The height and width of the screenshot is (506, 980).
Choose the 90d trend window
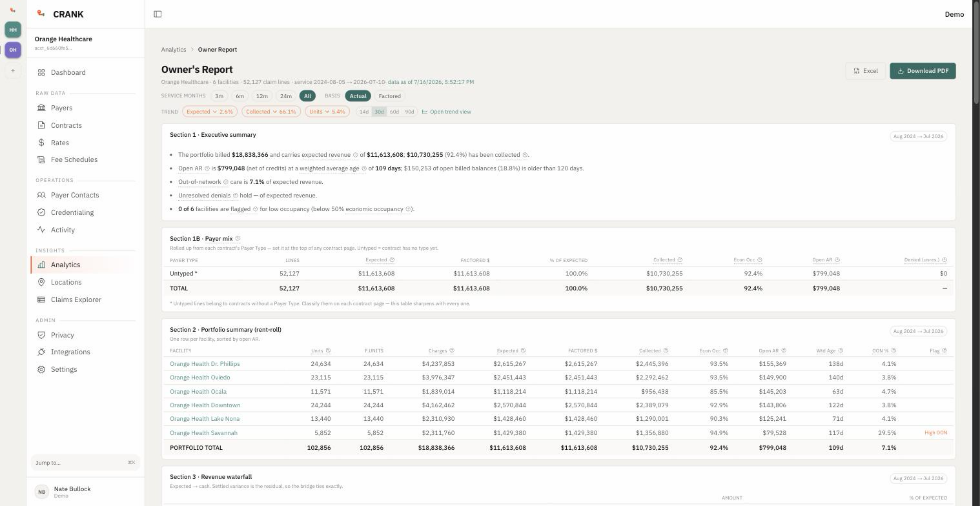[x=409, y=112]
